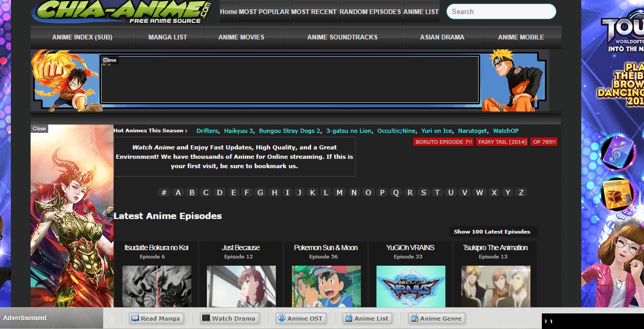
Task: Close the left sidebar advertisement
Action: pyautogui.click(x=39, y=129)
